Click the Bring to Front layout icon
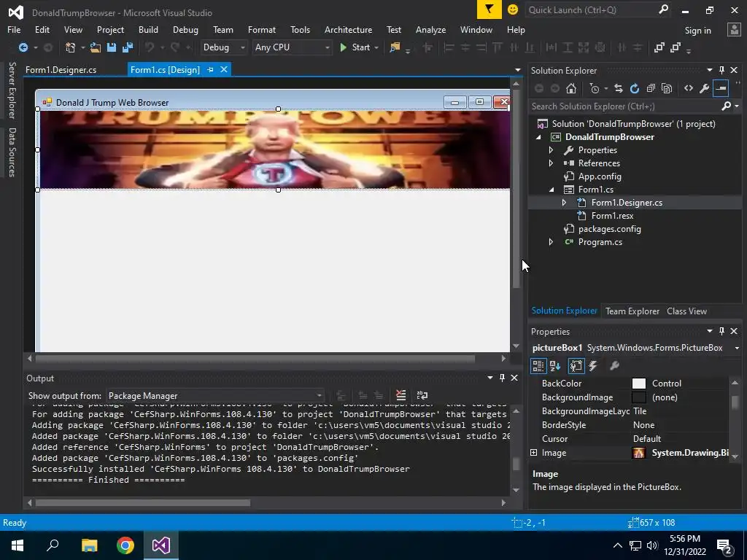 659,47
